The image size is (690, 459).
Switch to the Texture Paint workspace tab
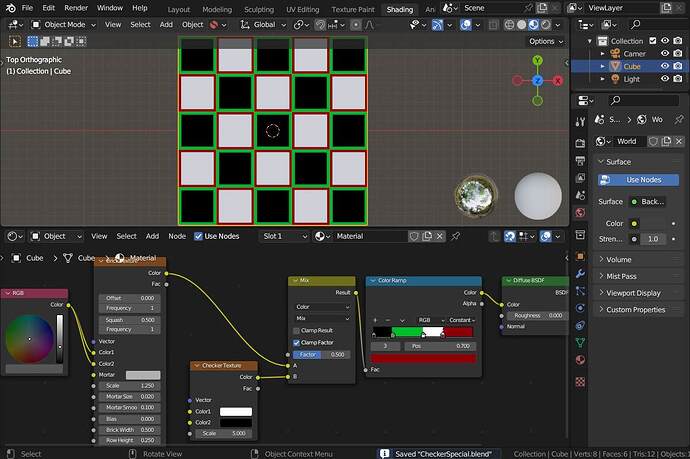tap(353, 9)
